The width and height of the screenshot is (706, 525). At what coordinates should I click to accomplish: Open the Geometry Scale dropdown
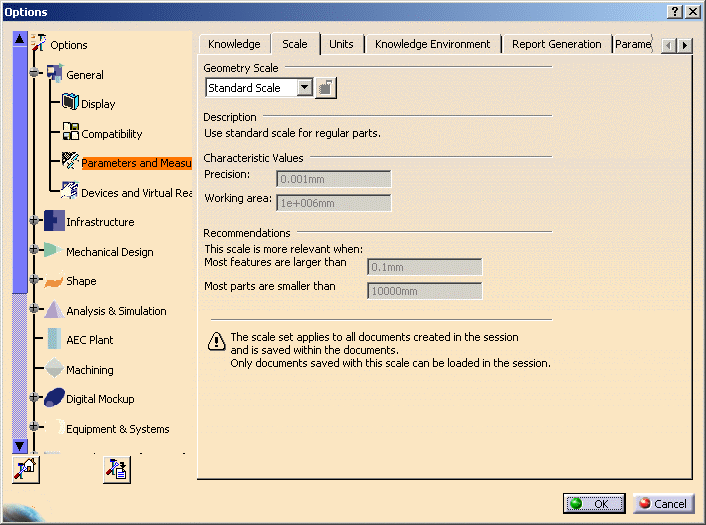click(305, 88)
